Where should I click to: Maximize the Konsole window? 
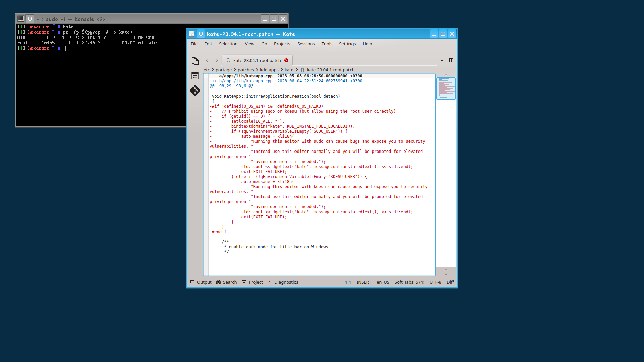point(274,19)
